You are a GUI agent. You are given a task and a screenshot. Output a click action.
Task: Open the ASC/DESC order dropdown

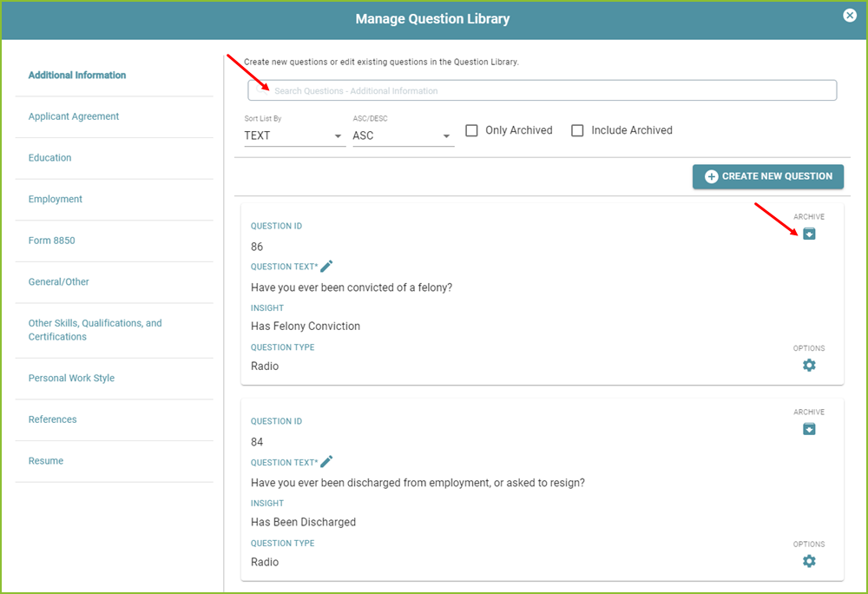pos(403,135)
